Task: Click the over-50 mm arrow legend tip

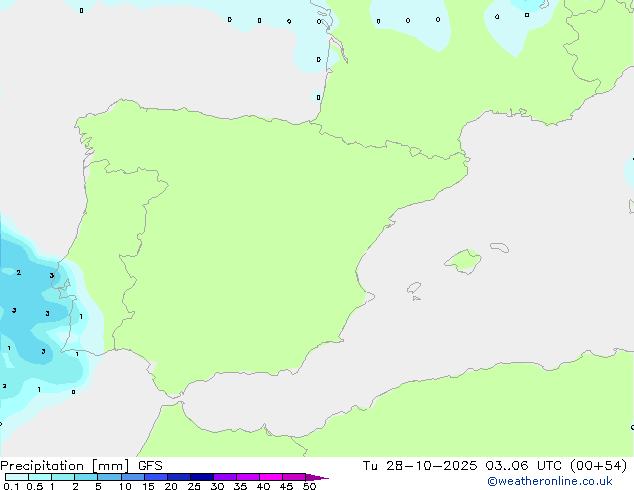Action: (317, 477)
